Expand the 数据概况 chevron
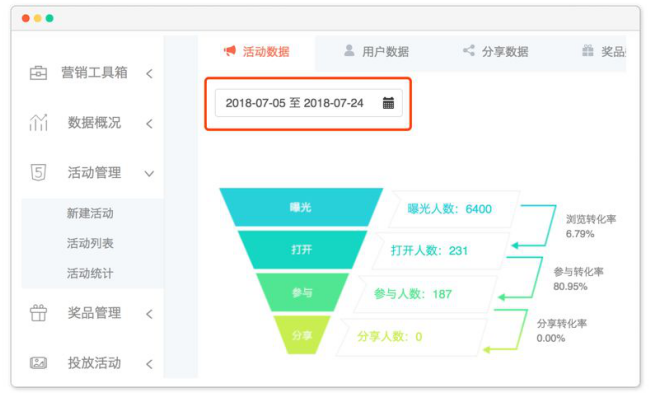The image size is (651, 395). pyautogui.click(x=149, y=123)
